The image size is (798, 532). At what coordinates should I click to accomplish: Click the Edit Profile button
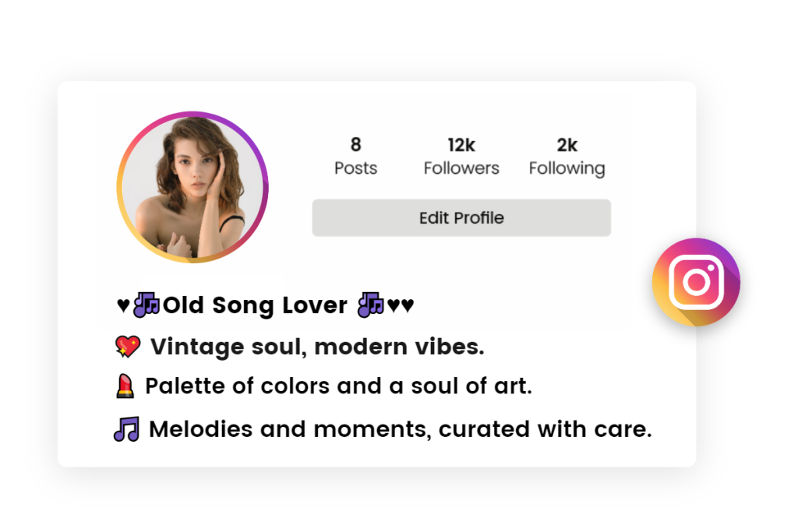click(461, 217)
